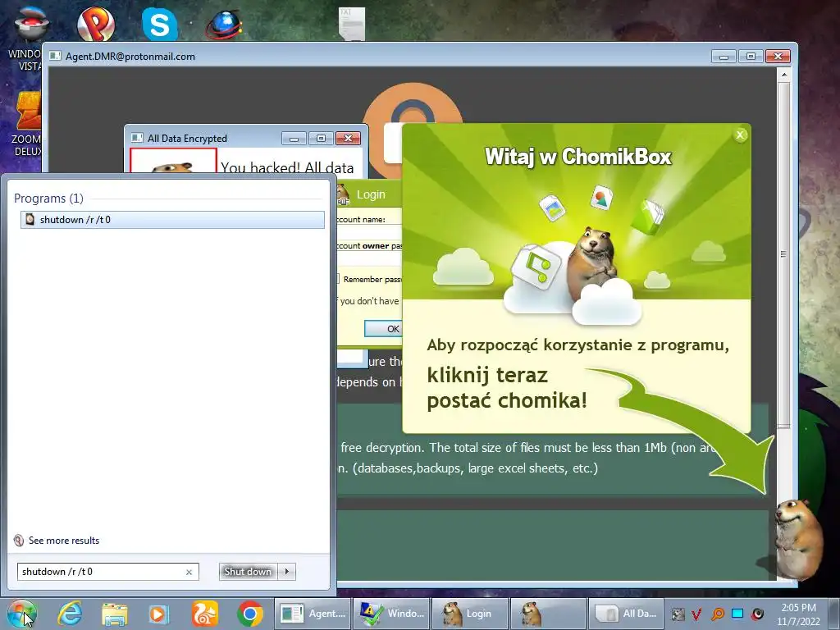Close the ChomikBox welcome popup

[740, 135]
